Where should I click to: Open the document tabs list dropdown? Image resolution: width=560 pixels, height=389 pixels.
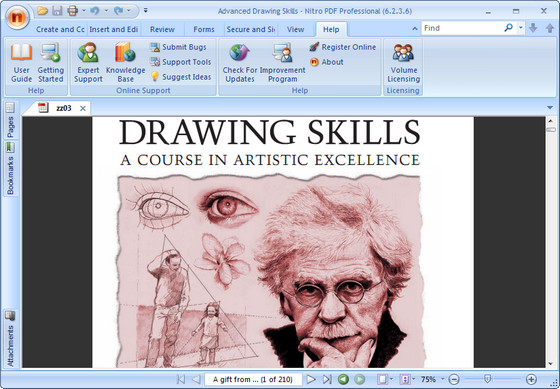tap(549, 108)
